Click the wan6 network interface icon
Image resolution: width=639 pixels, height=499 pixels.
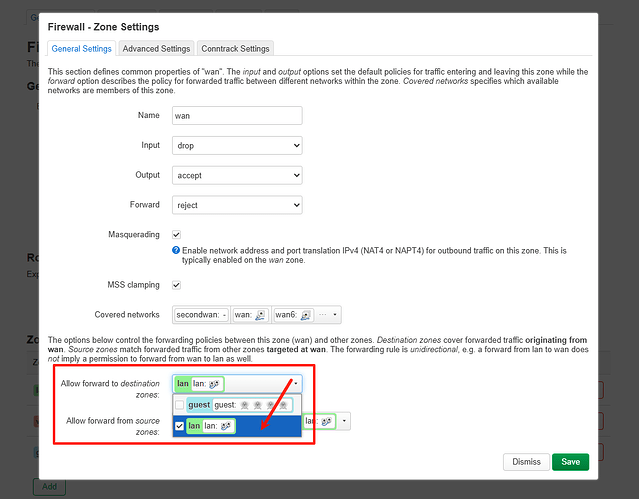[306, 315]
